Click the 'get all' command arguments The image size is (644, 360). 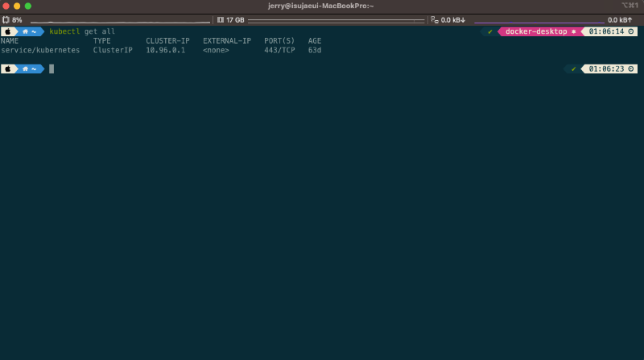click(x=100, y=31)
